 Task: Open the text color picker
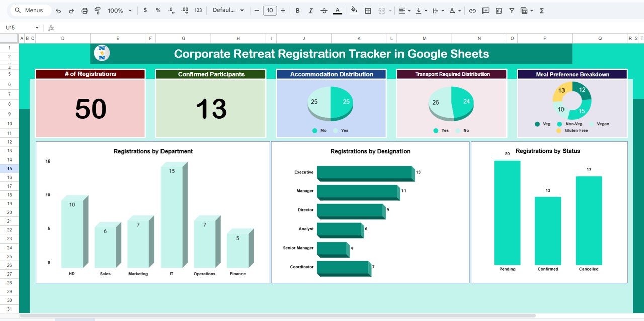pos(337,10)
